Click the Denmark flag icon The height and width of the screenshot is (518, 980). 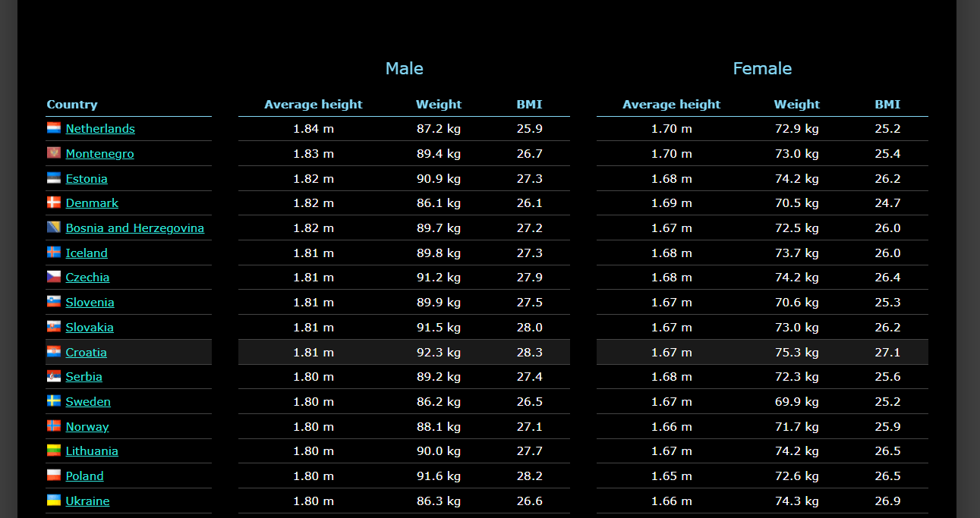coord(54,202)
